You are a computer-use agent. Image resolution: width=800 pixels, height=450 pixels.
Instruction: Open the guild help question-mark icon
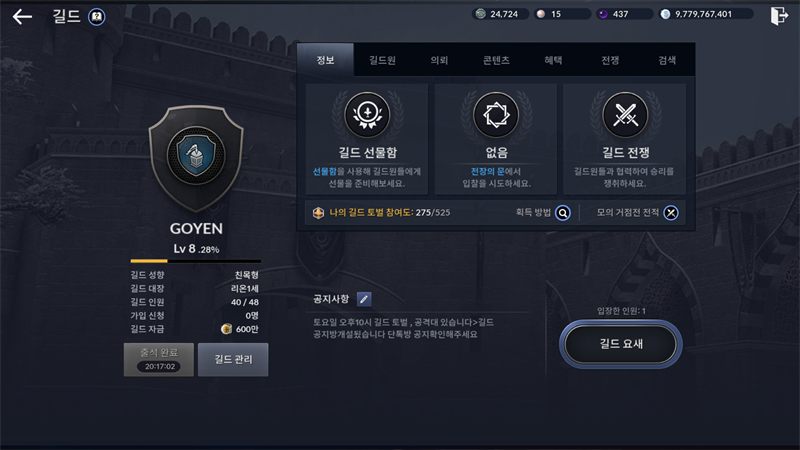coord(96,17)
